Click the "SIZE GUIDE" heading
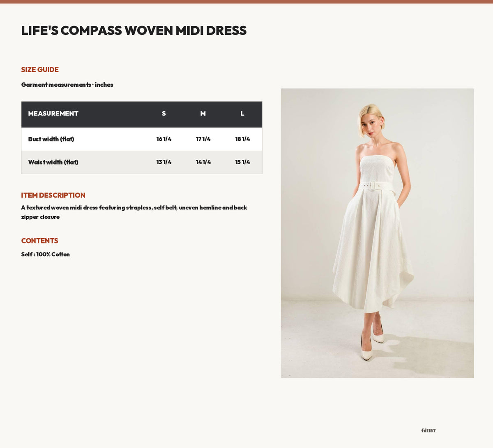This screenshot has height=448, width=493. tap(40, 70)
